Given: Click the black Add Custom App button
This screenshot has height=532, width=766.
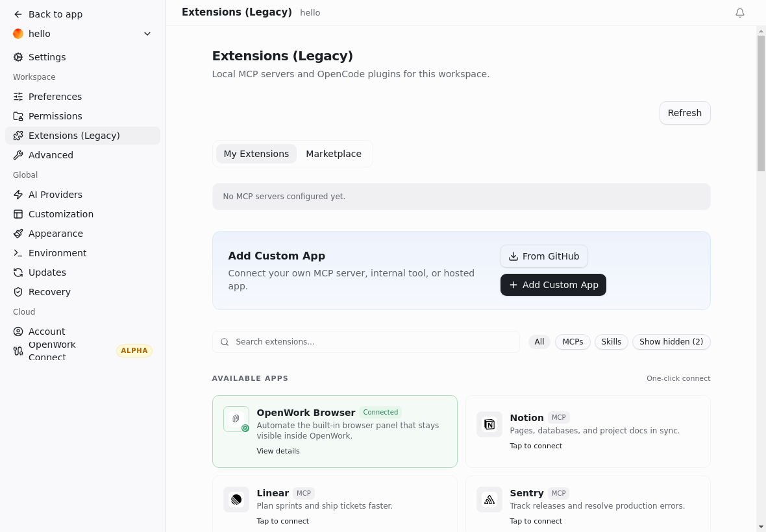Looking at the screenshot, I should (553, 285).
